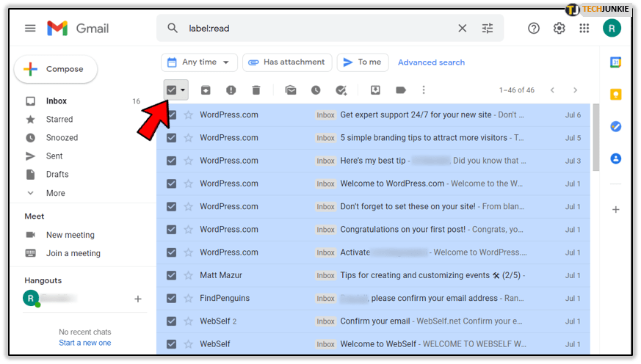641x364 pixels.
Task: Click the Archive icon in toolbar
Action: pyautogui.click(x=206, y=90)
